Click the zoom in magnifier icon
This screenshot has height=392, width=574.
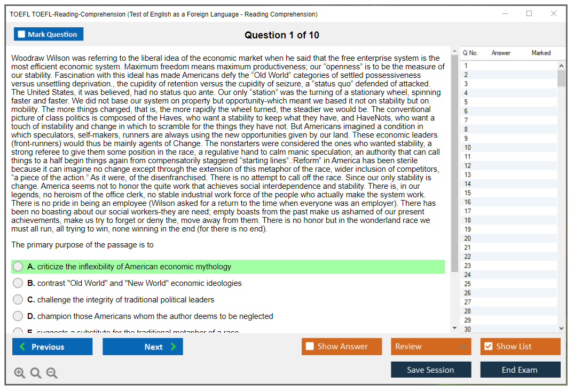[x=20, y=373]
